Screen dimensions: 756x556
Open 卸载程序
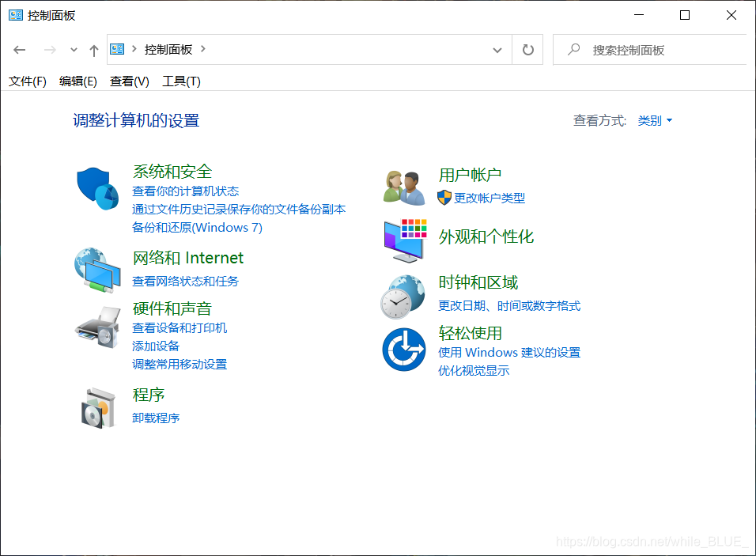pyautogui.click(x=155, y=418)
